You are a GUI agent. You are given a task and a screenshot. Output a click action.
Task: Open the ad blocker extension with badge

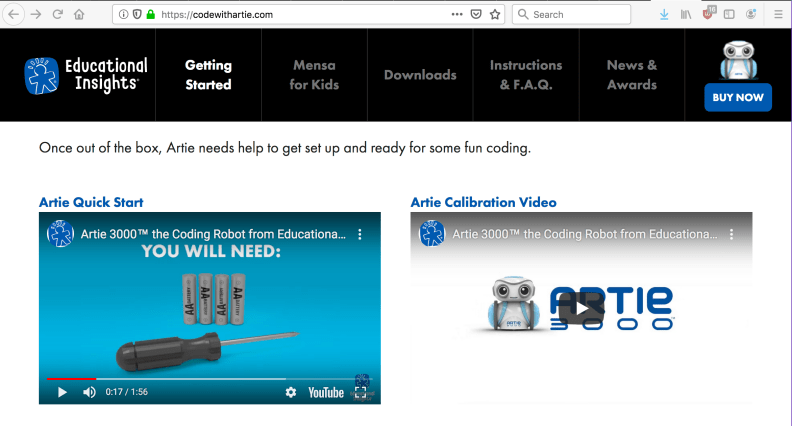pos(709,13)
